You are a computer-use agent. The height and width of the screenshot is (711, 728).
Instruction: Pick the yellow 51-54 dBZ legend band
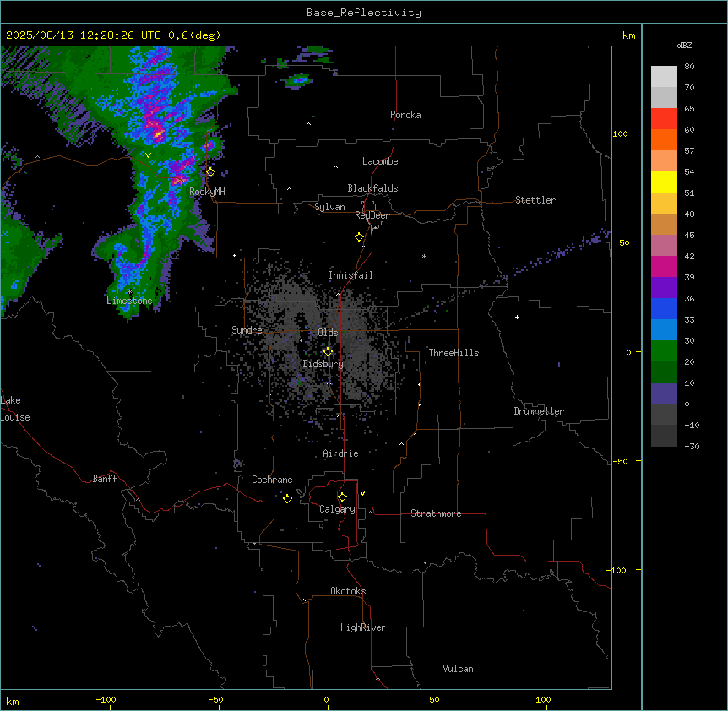tap(664, 182)
